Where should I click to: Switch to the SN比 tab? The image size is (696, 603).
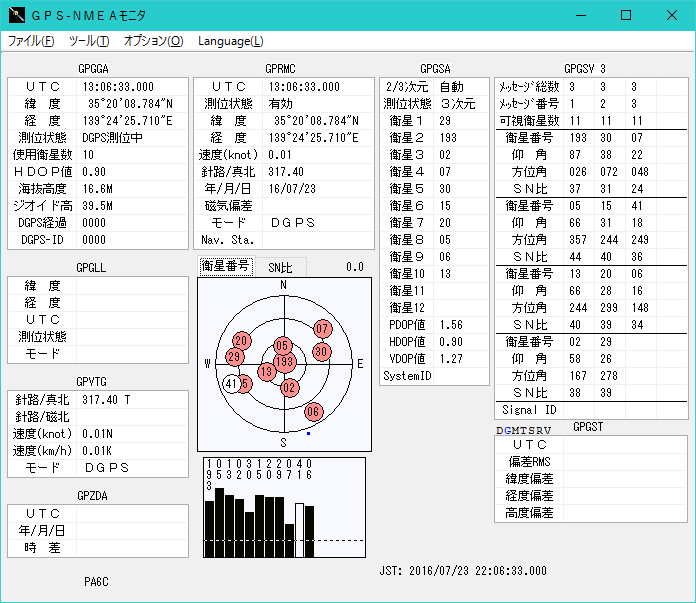pyautogui.click(x=280, y=267)
